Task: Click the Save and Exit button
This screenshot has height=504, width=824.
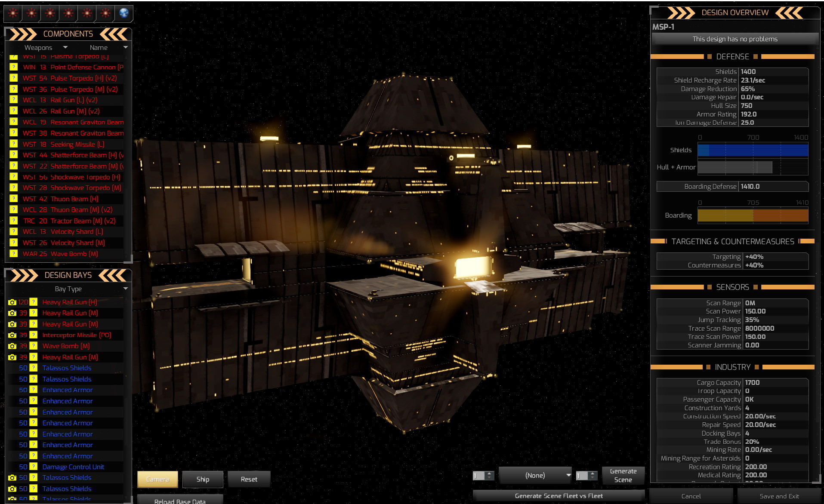Action: click(x=779, y=496)
